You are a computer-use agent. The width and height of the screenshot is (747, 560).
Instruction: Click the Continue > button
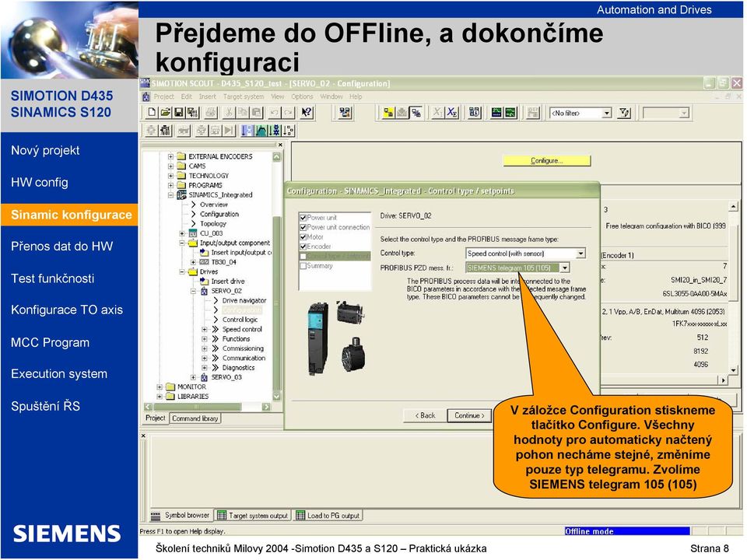point(469,415)
